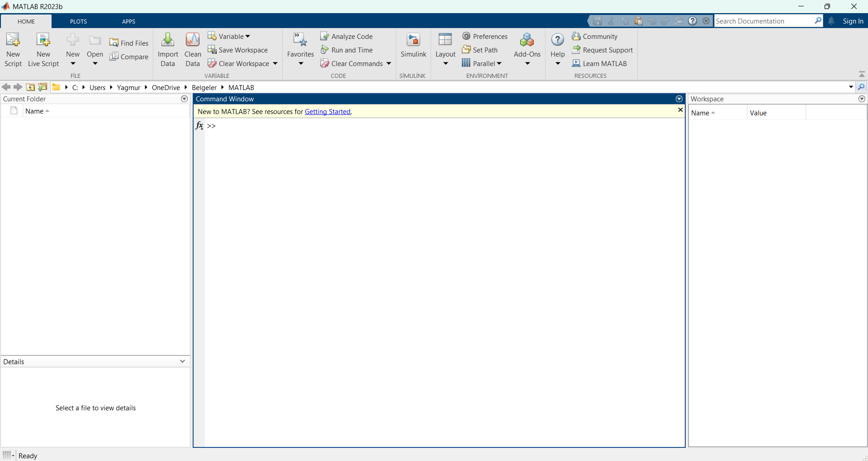The height and width of the screenshot is (461, 868).
Task: Click the notifications bell icon
Action: click(x=831, y=21)
